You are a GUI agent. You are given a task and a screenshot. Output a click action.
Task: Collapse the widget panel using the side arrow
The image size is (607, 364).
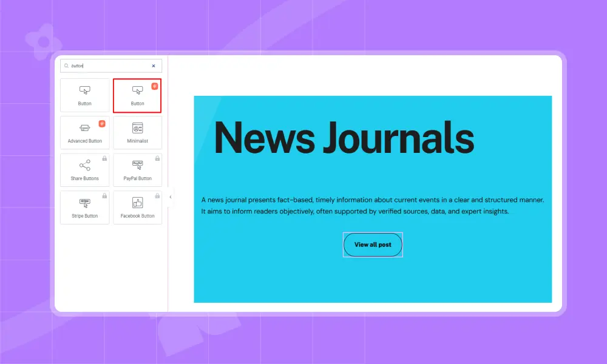point(171,197)
